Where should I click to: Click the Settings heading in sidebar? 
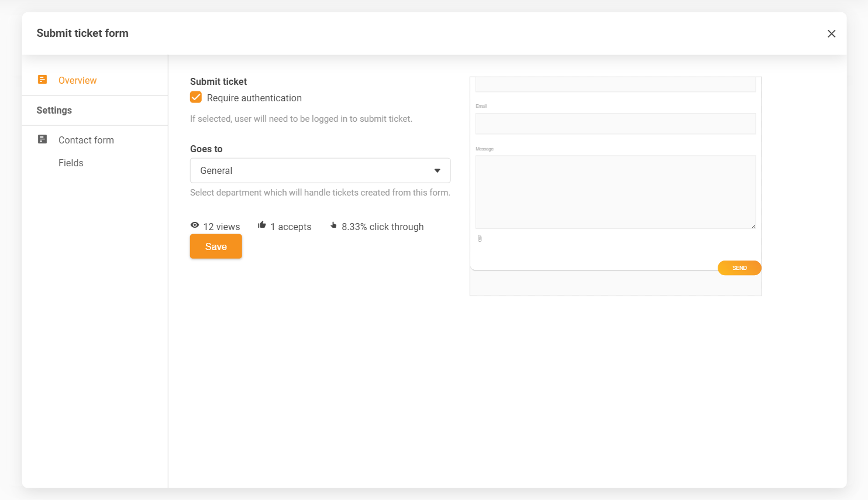click(54, 111)
